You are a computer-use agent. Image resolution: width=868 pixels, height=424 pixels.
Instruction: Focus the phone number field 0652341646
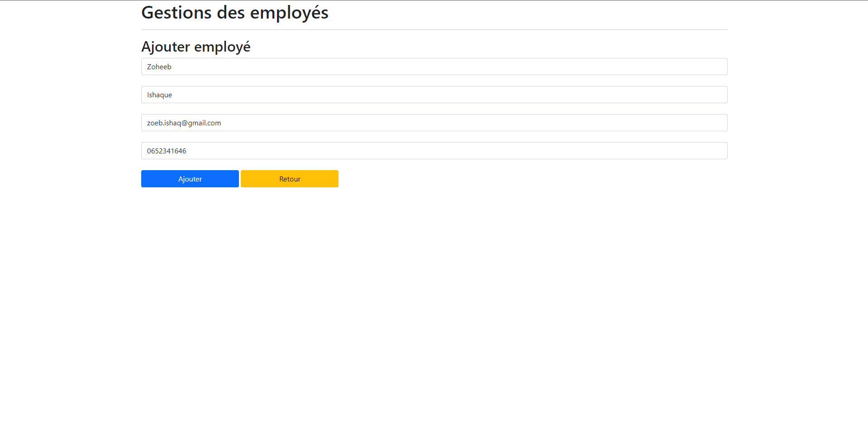point(434,151)
